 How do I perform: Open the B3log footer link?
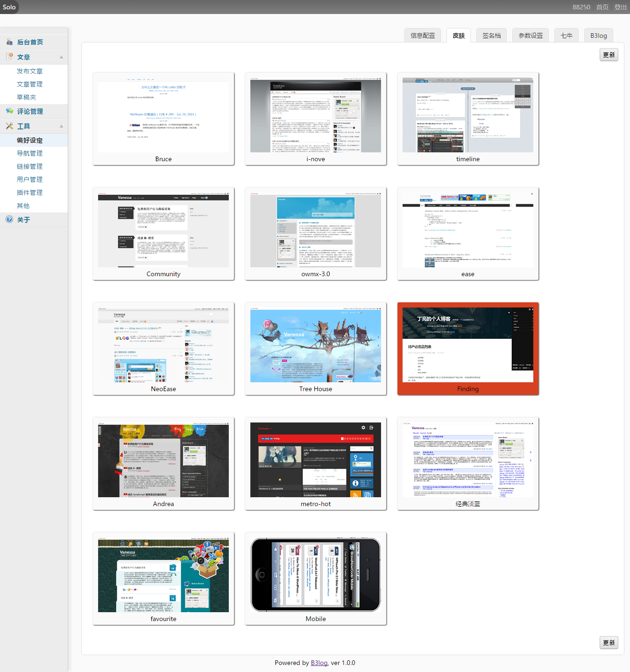pyautogui.click(x=319, y=663)
